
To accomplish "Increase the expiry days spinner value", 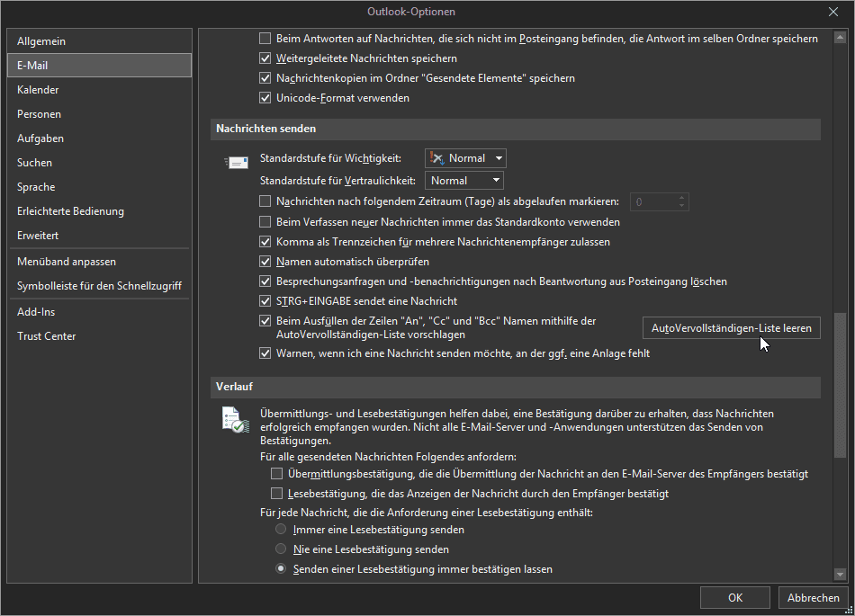I will [681, 198].
